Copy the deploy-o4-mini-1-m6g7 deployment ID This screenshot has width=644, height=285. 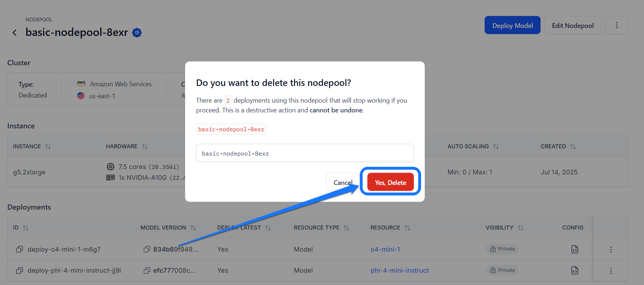[x=20, y=249]
